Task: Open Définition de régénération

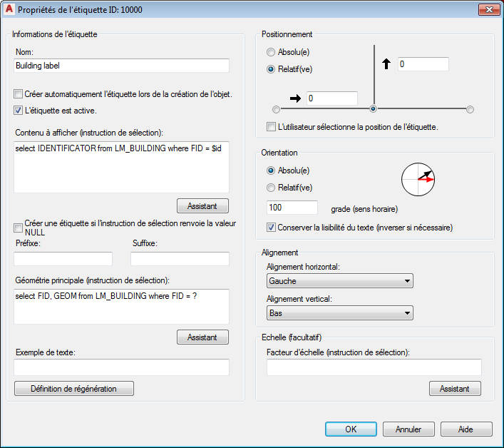Action: pyautogui.click(x=74, y=389)
